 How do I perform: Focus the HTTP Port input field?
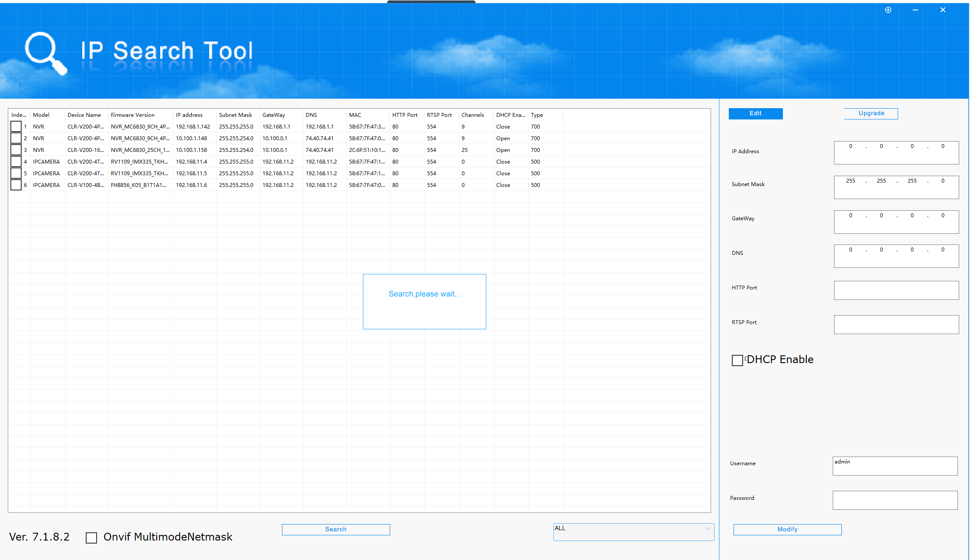(x=896, y=290)
